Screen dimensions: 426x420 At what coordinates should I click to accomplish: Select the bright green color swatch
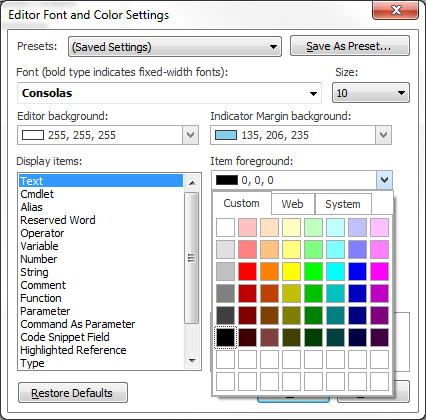(x=313, y=271)
